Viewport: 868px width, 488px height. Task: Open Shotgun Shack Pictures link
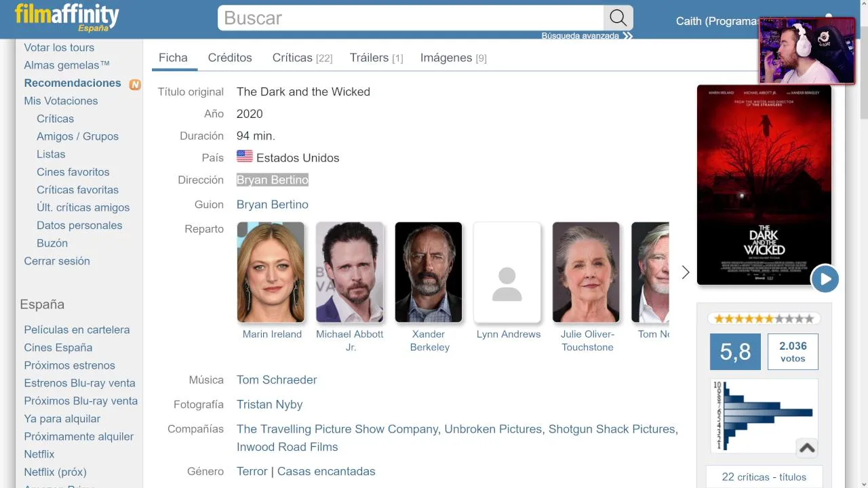[612, 429]
